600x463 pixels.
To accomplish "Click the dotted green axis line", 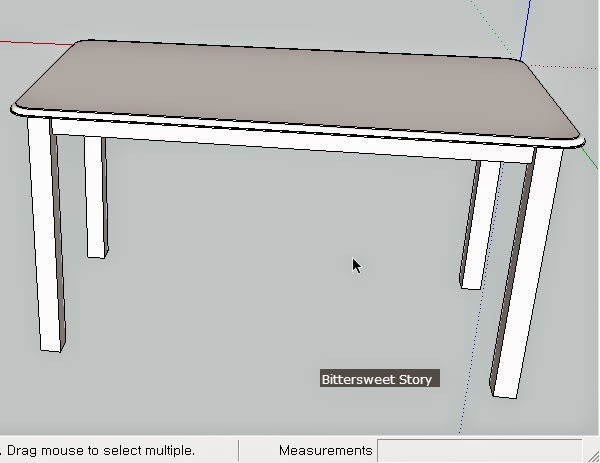I will (494, 30).
